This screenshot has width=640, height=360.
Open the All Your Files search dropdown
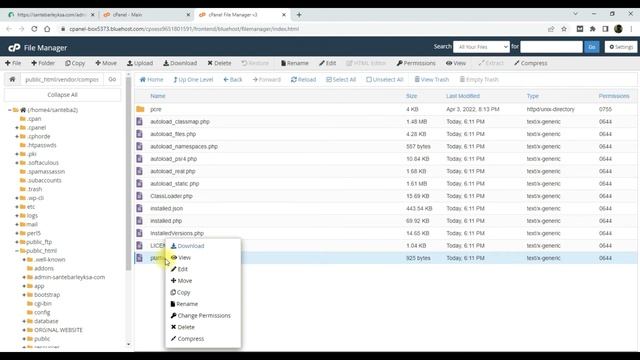tap(481, 47)
